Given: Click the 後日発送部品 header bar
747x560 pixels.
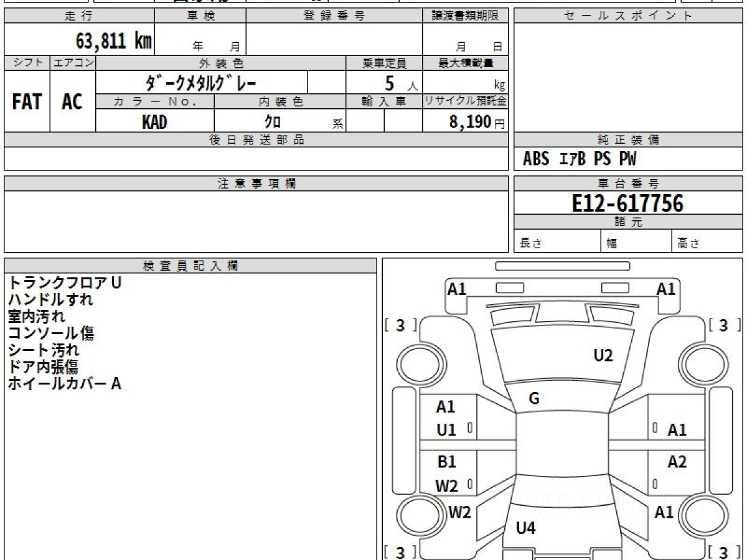Looking at the screenshot, I should point(256,140).
